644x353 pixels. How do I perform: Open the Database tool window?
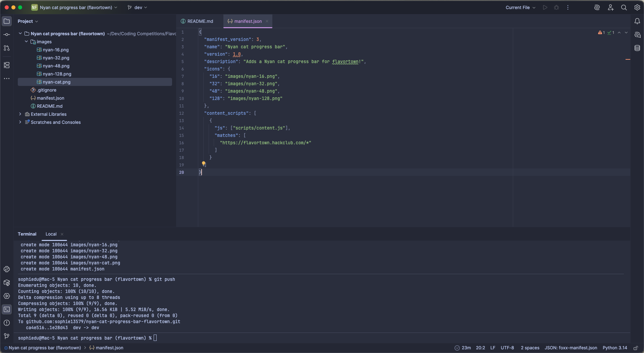coord(637,48)
